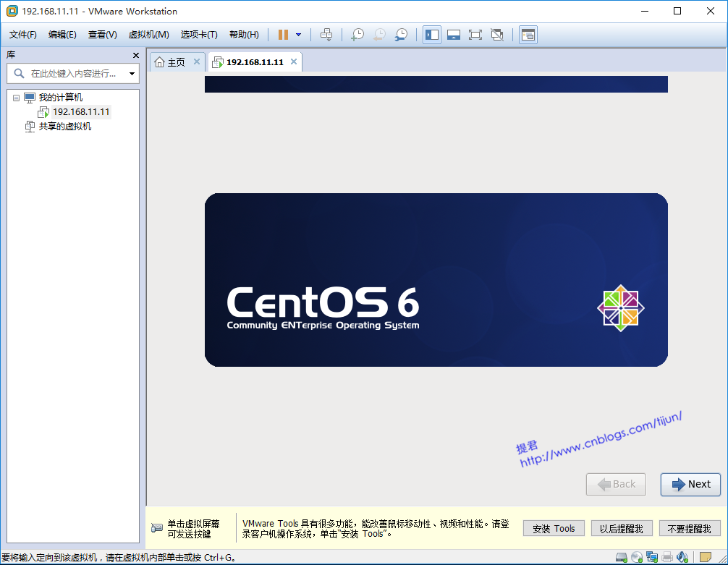Open the library search filter dropdown
This screenshot has width=728, height=565.
coord(132,74)
